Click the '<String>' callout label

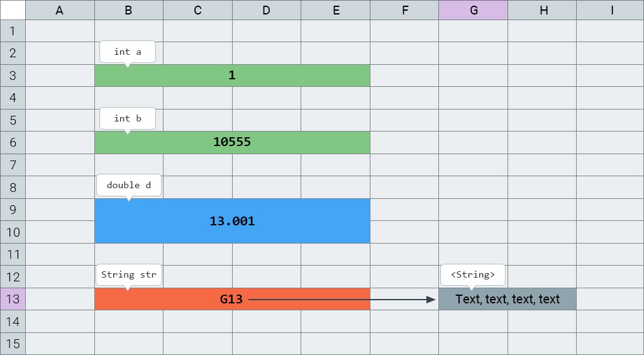coord(473,274)
